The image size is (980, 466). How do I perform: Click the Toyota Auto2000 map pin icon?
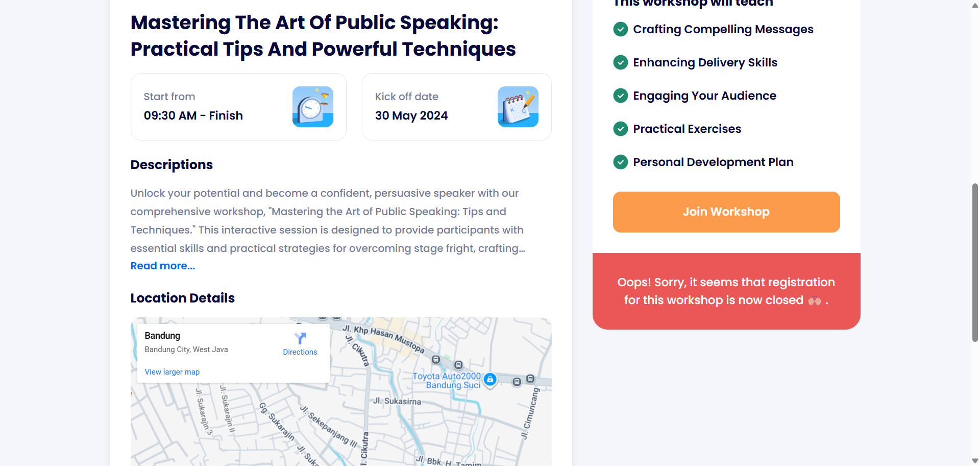pos(490,379)
